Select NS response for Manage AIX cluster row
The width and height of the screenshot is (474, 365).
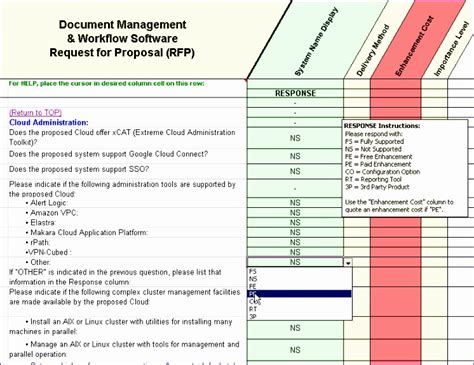pos(295,350)
